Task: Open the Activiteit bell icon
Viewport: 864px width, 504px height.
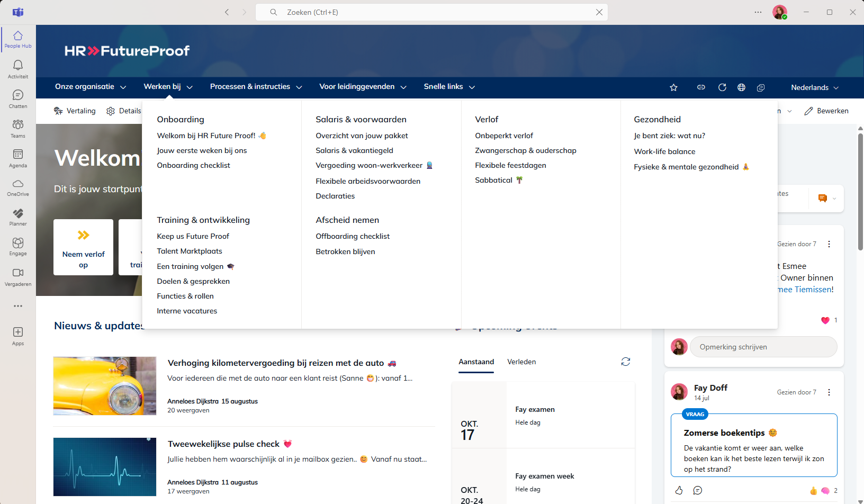Action: 18,69
